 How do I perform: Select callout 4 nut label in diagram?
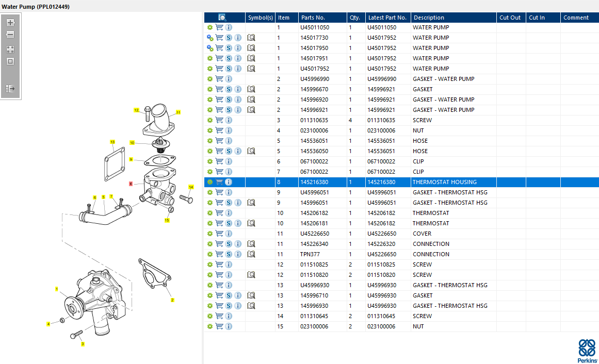[x=48, y=324]
